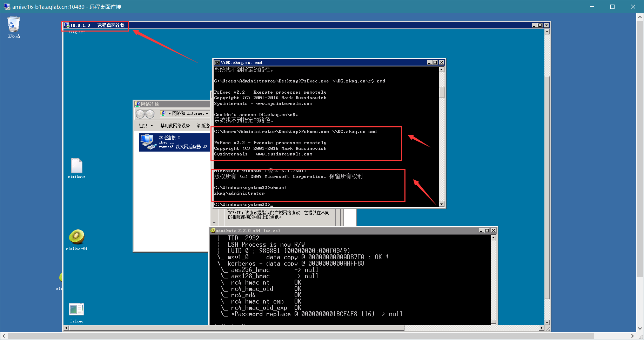
Task: Minimize the cmd DC.zkaq.cn window
Action: [429, 62]
